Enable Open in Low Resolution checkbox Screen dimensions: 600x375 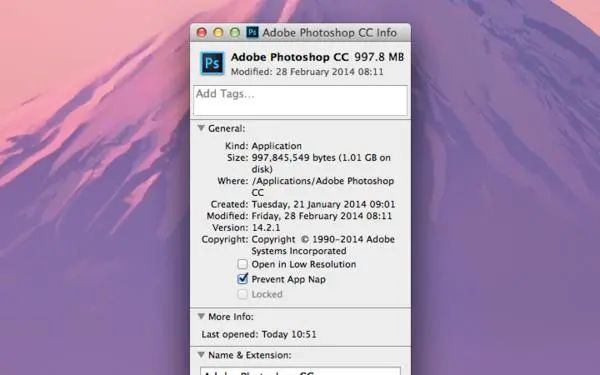(242, 264)
